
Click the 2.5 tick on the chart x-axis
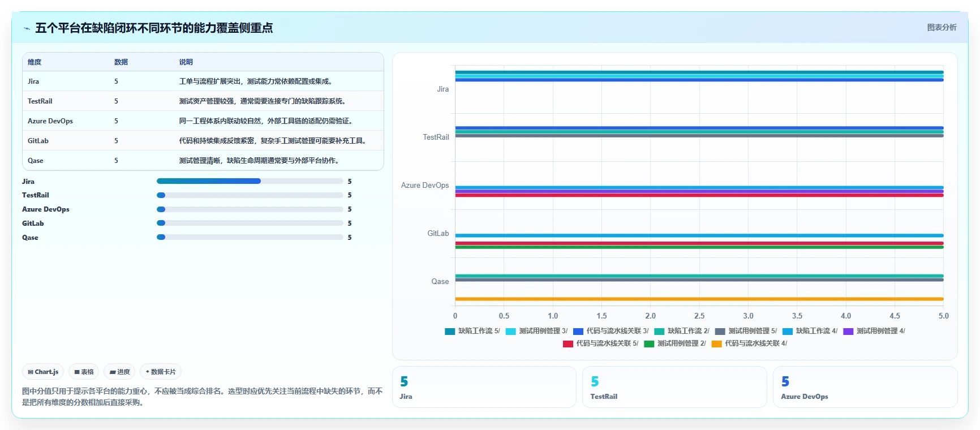[699, 316]
